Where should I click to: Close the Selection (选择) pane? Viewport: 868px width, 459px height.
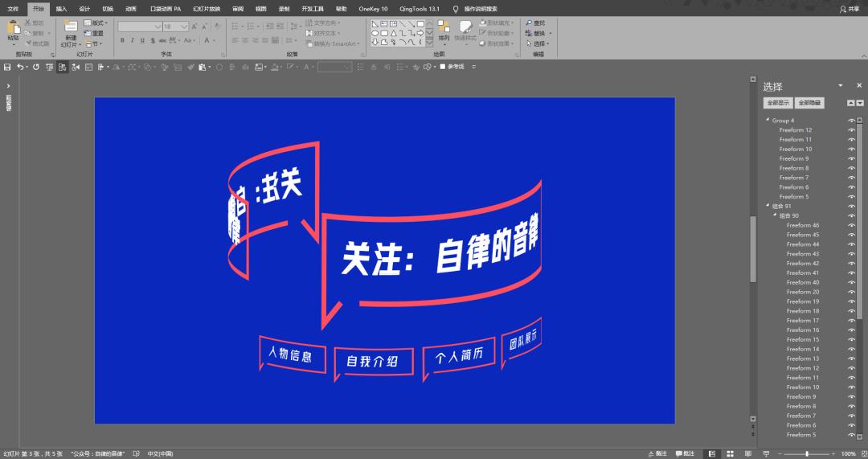[x=859, y=85]
